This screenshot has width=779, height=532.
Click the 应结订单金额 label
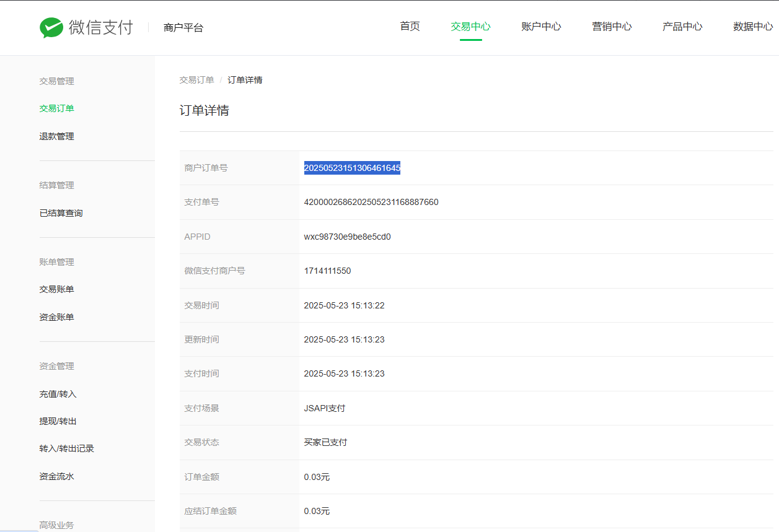pos(210,511)
